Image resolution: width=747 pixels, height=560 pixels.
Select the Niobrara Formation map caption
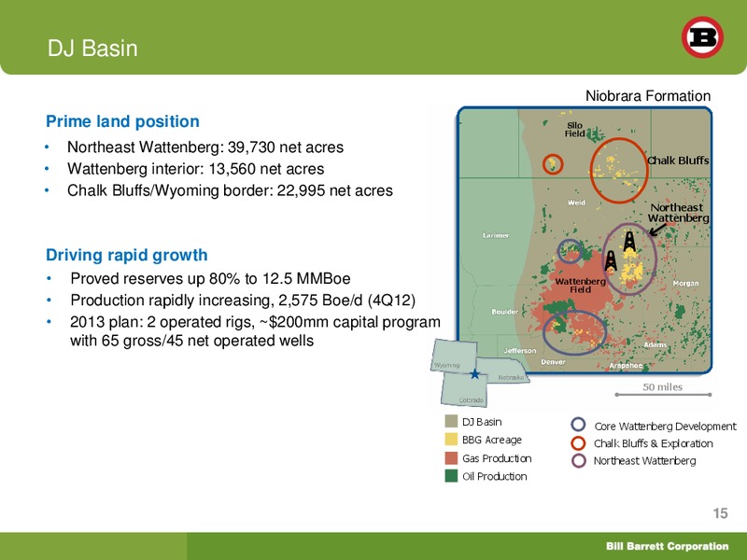(x=648, y=96)
